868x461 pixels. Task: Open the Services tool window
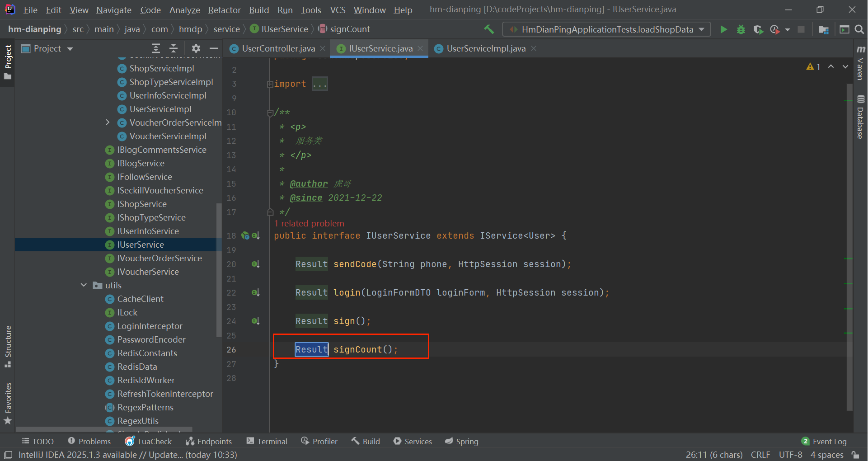pos(413,442)
